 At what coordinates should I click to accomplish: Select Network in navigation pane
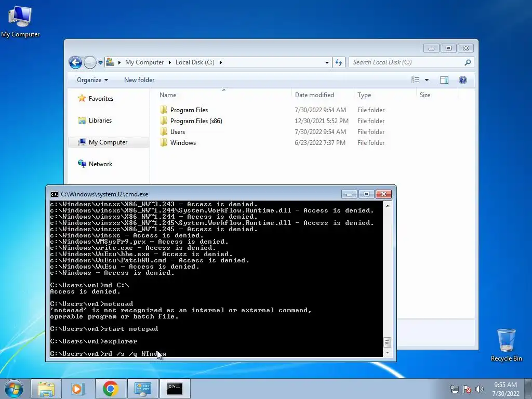click(100, 164)
